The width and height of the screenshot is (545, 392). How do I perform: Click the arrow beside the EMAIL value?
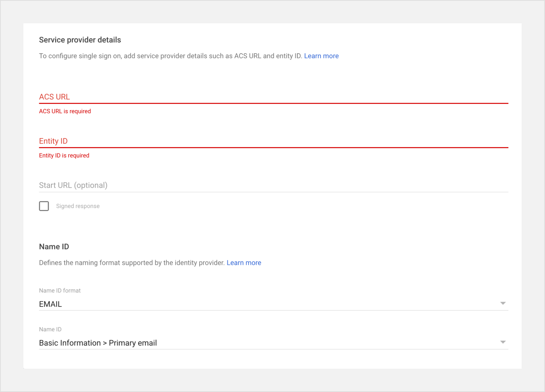tap(503, 303)
